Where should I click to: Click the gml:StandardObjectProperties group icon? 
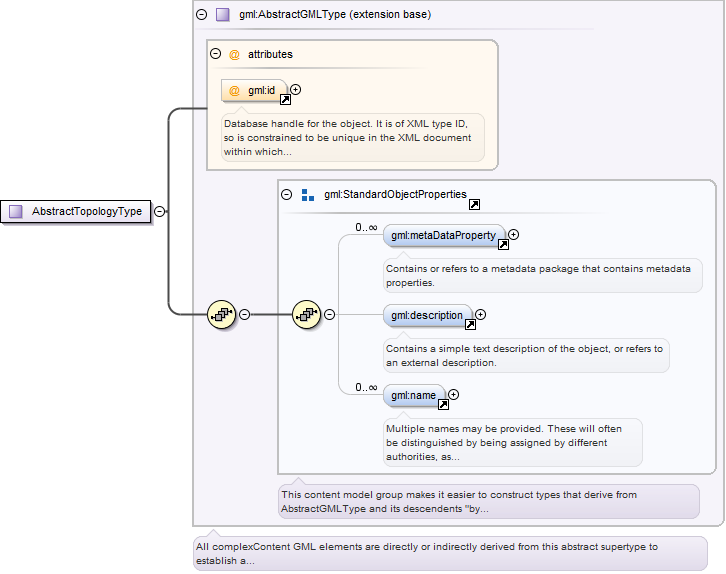[x=307, y=195]
